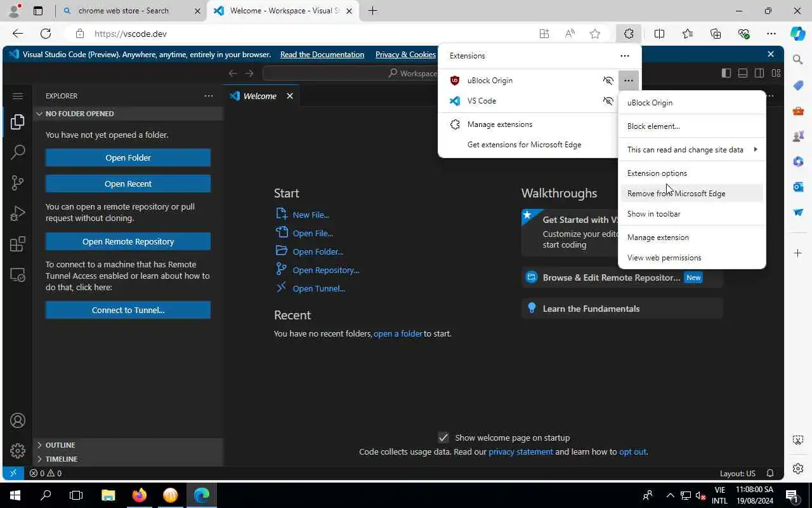The image size is (812, 508).
Task: Toggle VS Code extension toolbar visibility eye
Action: pyautogui.click(x=608, y=101)
